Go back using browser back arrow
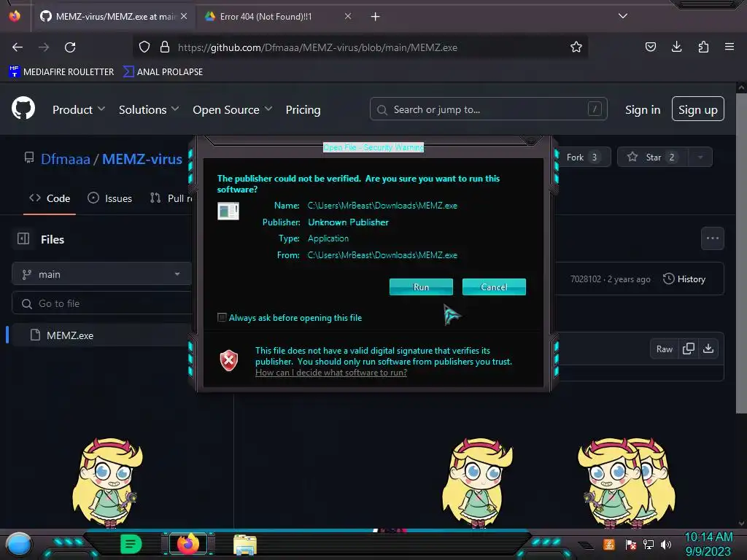Screen dimensions: 747x560 click(x=18, y=47)
